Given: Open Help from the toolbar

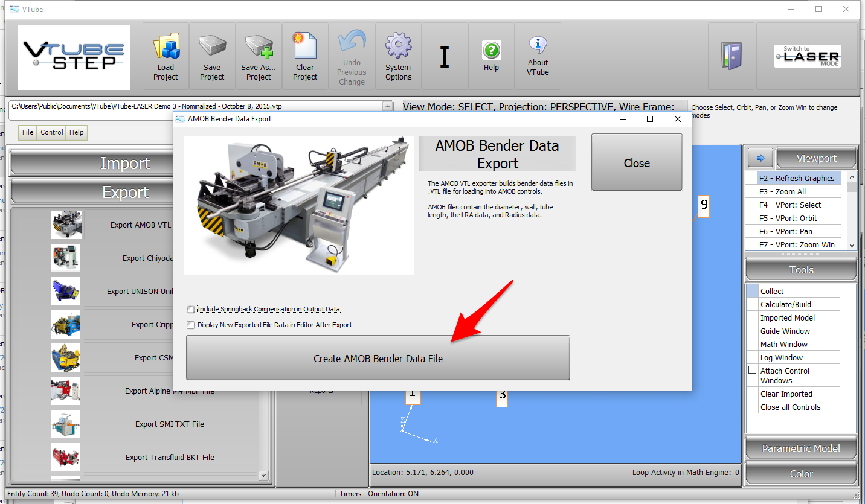Looking at the screenshot, I should click(x=491, y=57).
